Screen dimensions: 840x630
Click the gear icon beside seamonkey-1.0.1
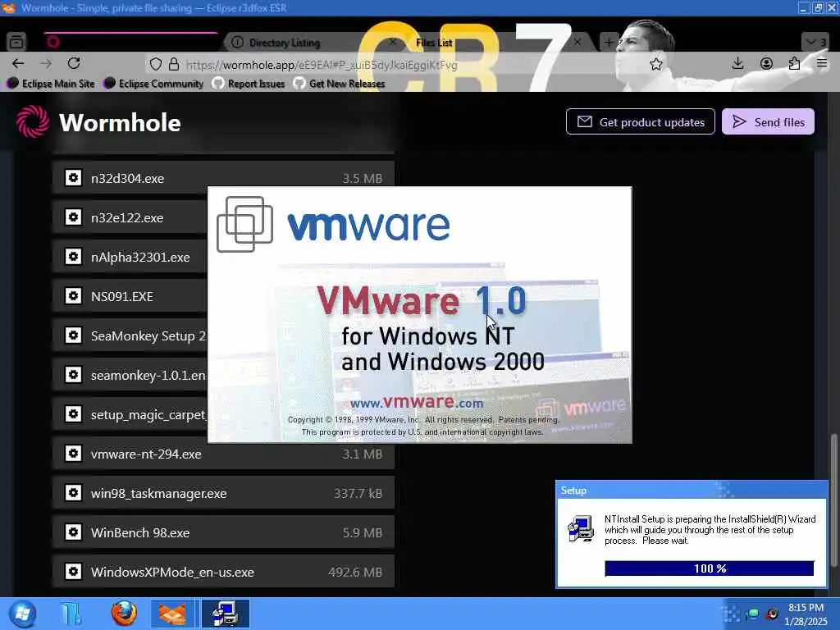(x=73, y=374)
